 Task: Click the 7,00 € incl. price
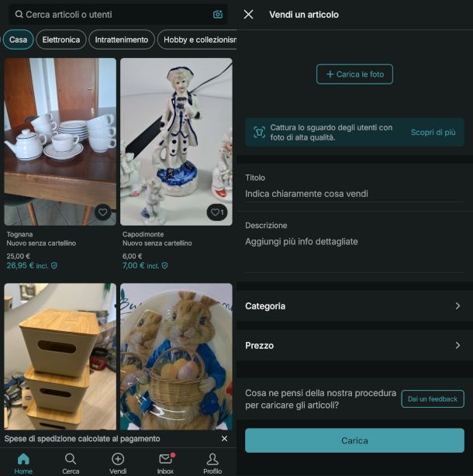pyautogui.click(x=140, y=266)
